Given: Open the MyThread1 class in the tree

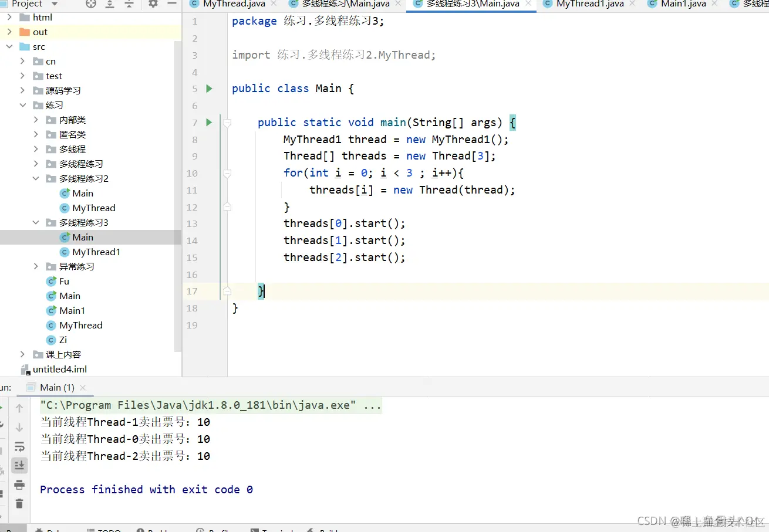Looking at the screenshot, I should click(96, 252).
